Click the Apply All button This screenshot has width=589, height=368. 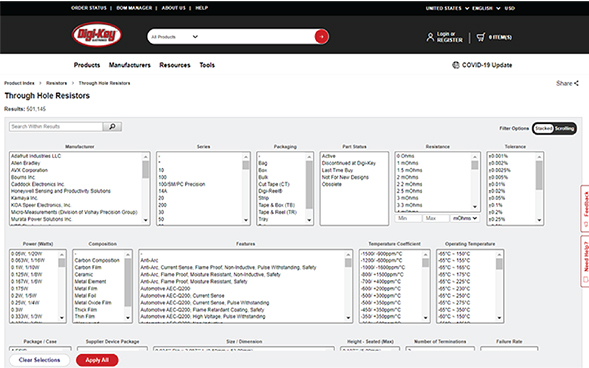[97, 360]
